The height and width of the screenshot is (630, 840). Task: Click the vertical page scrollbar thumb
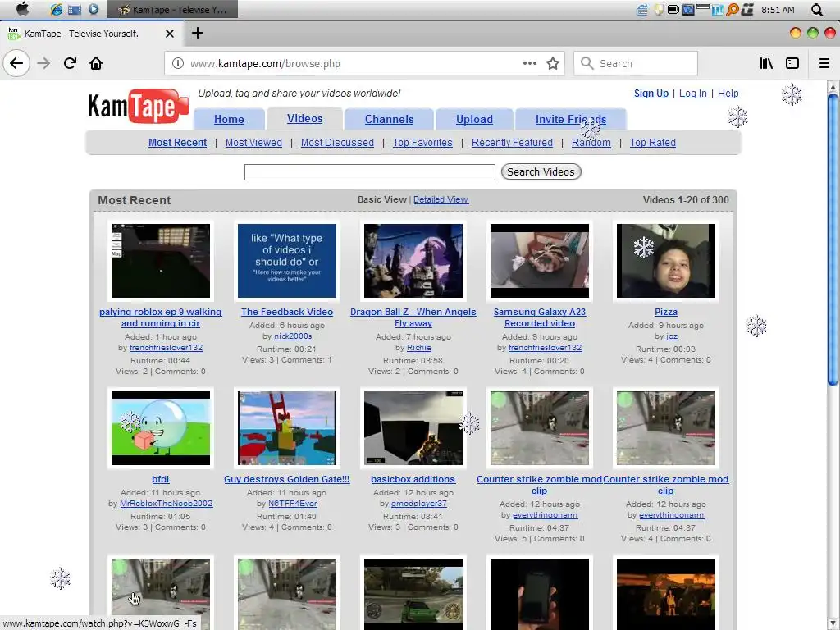[x=833, y=239]
